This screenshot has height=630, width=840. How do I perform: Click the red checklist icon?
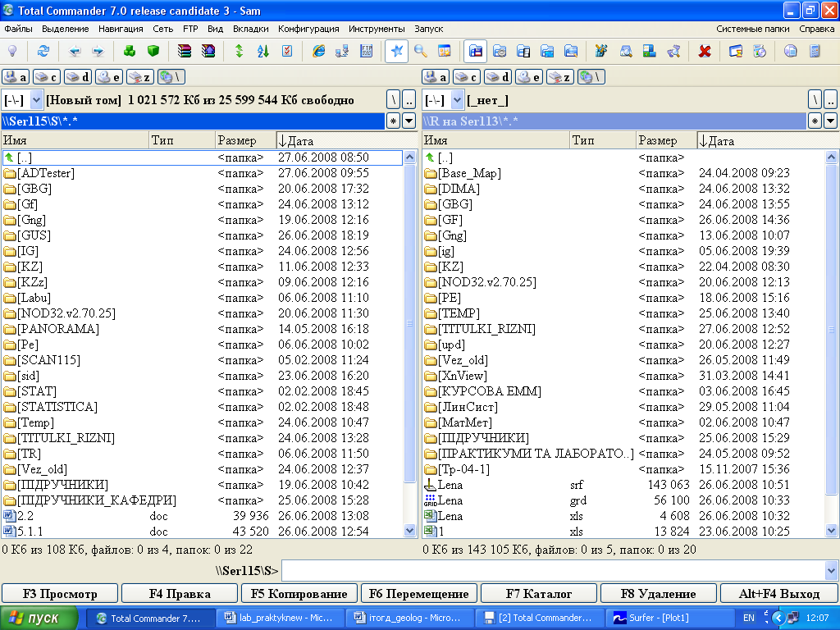[x=287, y=51]
